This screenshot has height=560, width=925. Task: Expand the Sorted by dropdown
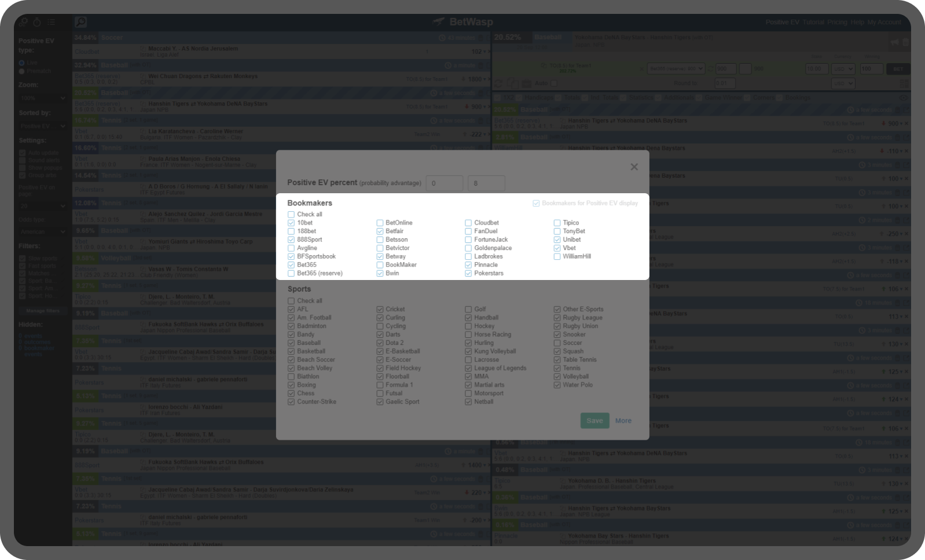click(43, 126)
